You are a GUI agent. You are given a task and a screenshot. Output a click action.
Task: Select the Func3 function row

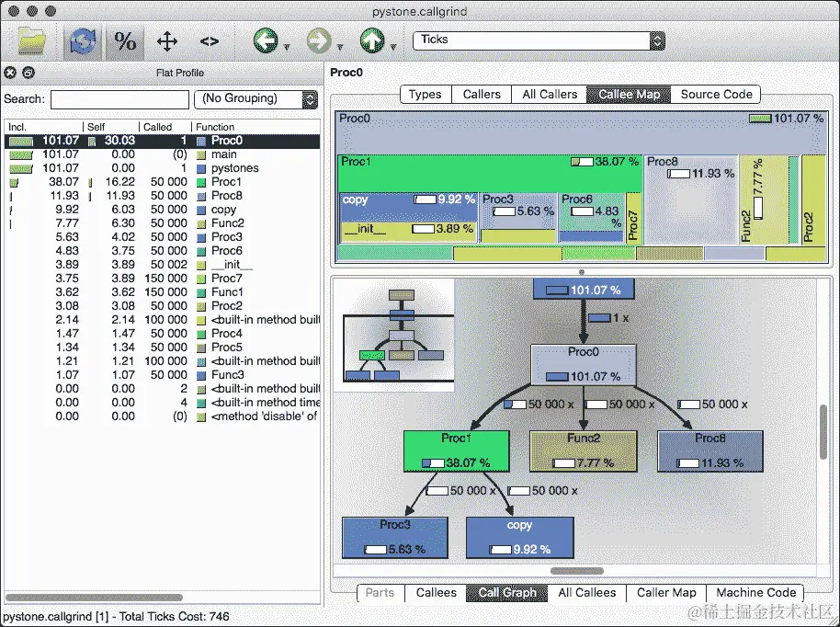163,375
